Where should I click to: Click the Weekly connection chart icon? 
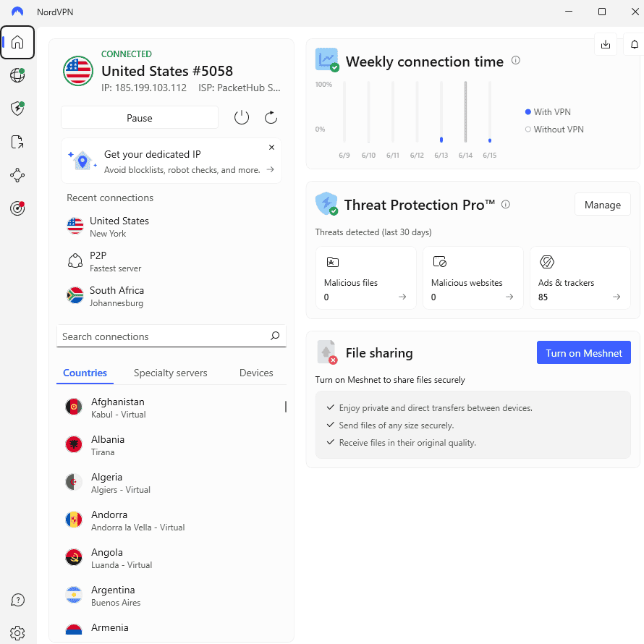click(x=327, y=59)
